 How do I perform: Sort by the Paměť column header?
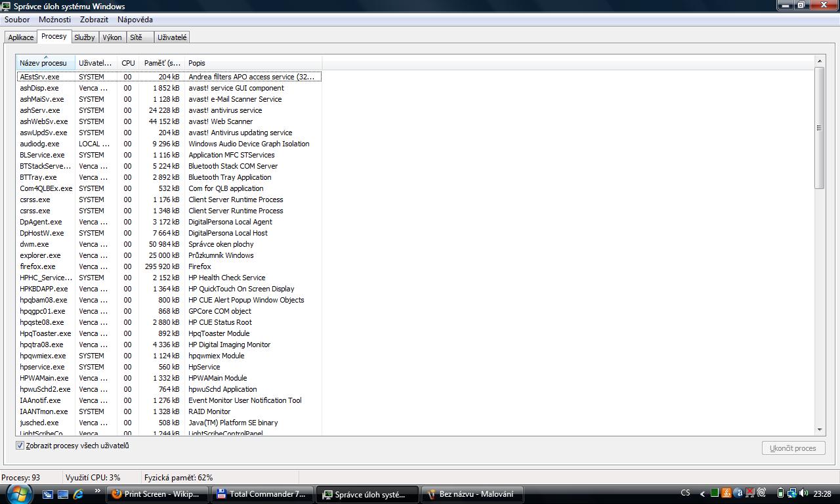162,63
